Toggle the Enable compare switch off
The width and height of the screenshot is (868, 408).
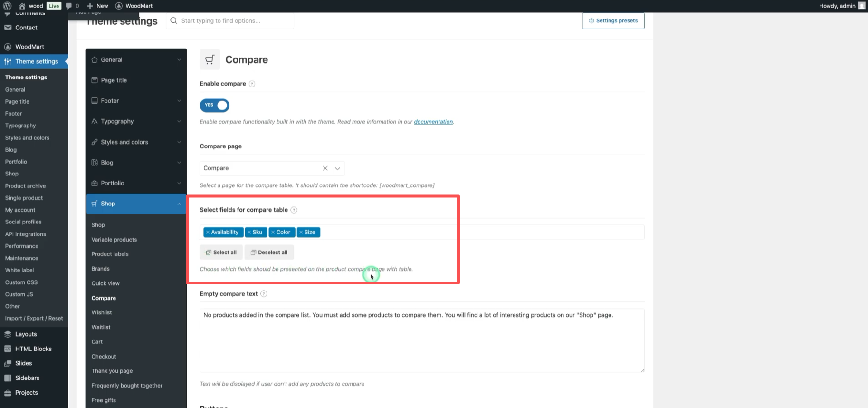(x=215, y=105)
